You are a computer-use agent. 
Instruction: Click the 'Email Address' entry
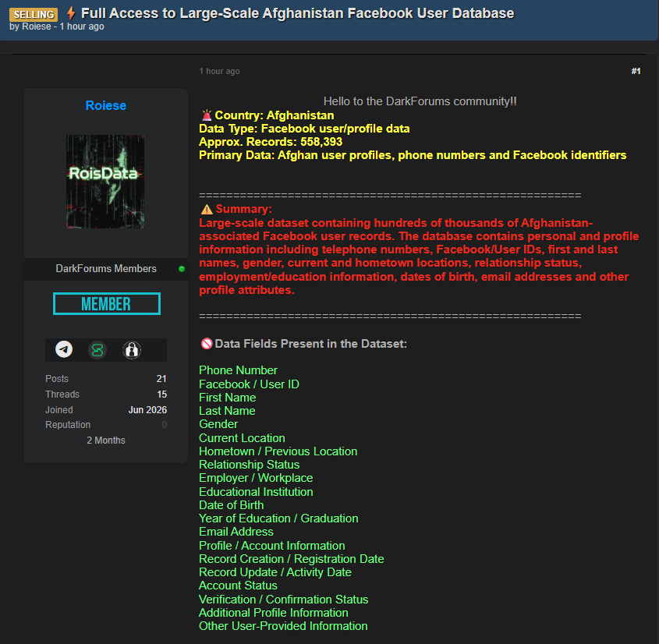coord(236,532)
